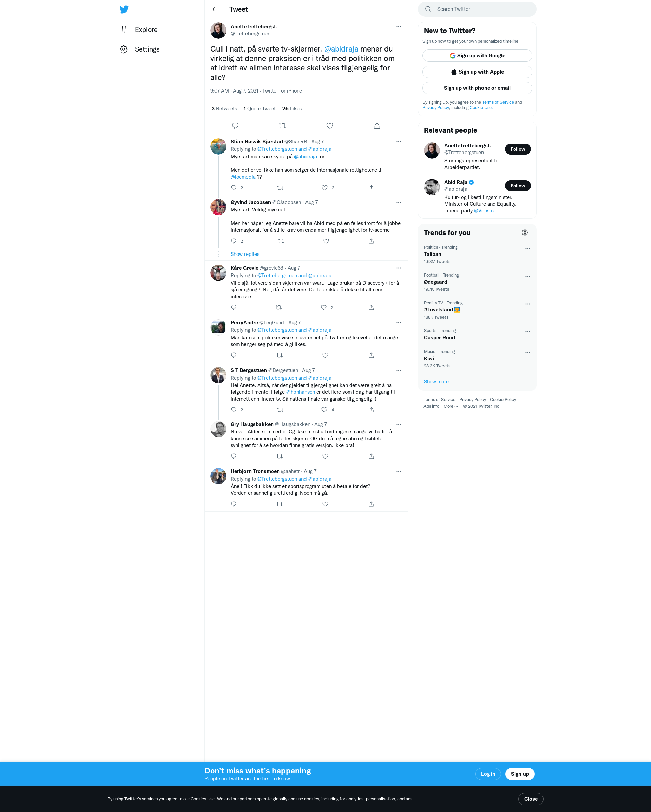
Task: Follow Abid Raja
Action: click(x=518, y=186)
